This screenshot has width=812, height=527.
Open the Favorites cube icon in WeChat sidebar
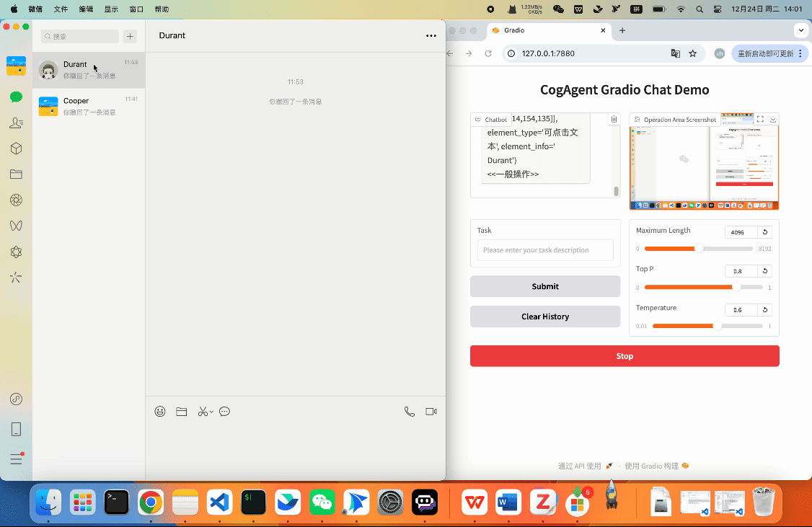pos(16,149)
